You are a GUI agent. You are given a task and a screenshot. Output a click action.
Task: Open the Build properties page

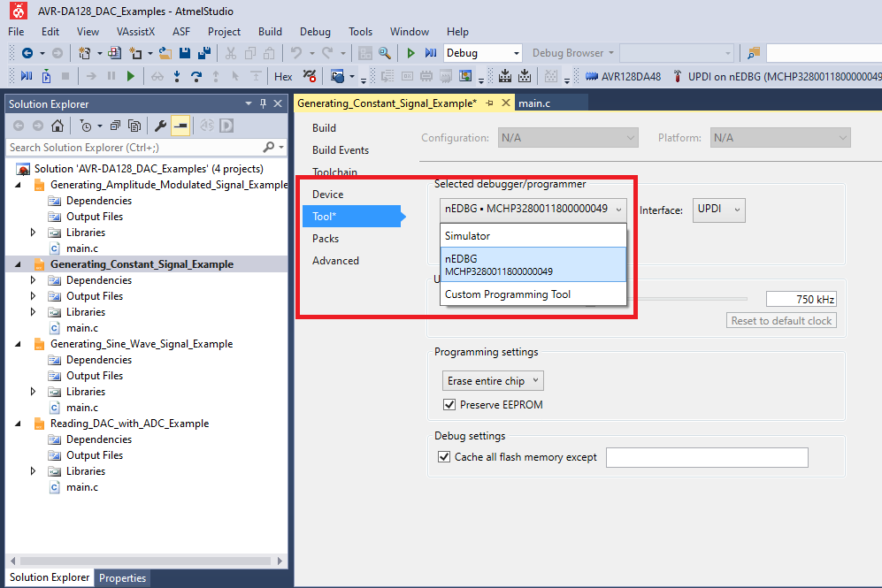pos(324,128)
